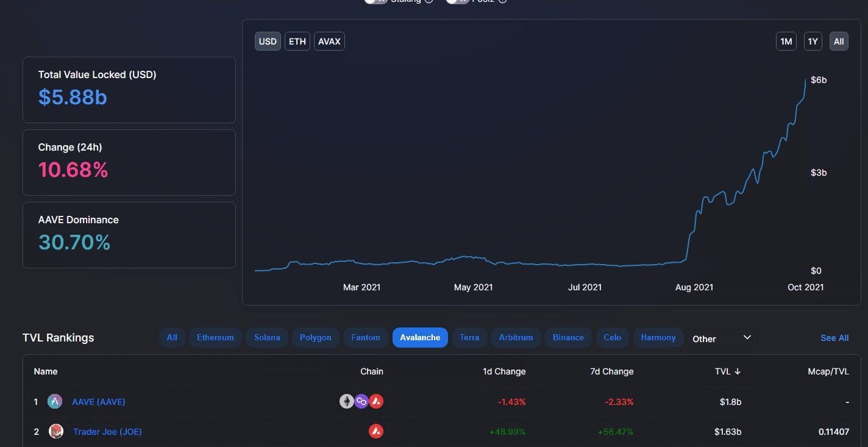868x447 pixels.
Task: Switch chart denomination to ETH
Action: click(x=297, y=41)
